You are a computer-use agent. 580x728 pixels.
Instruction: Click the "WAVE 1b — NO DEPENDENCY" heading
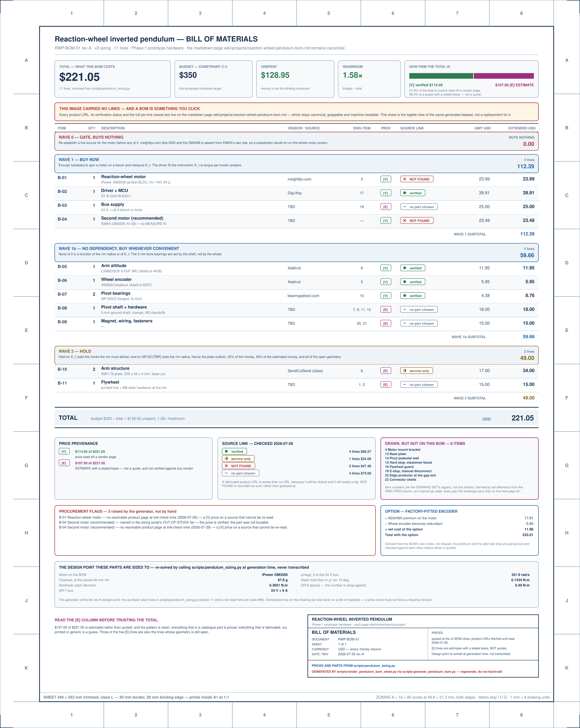119,249
